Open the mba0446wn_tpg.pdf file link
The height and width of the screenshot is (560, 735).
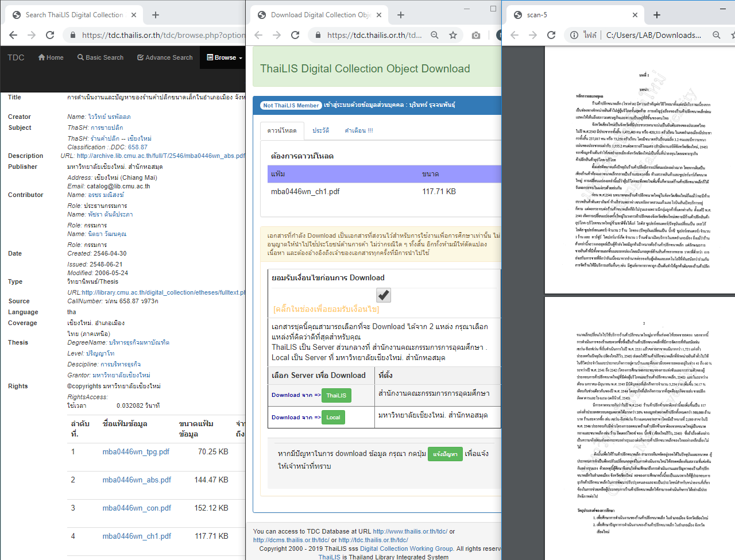(136, 452)
